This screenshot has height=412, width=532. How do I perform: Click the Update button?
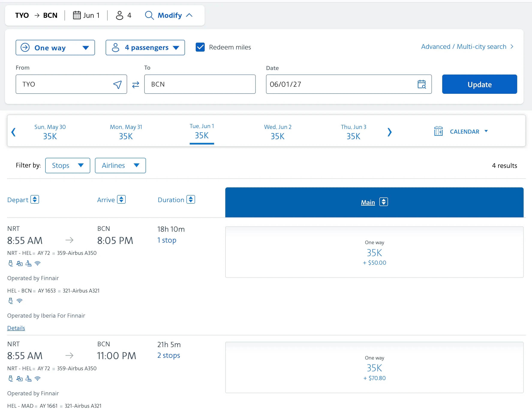point(479,84)
